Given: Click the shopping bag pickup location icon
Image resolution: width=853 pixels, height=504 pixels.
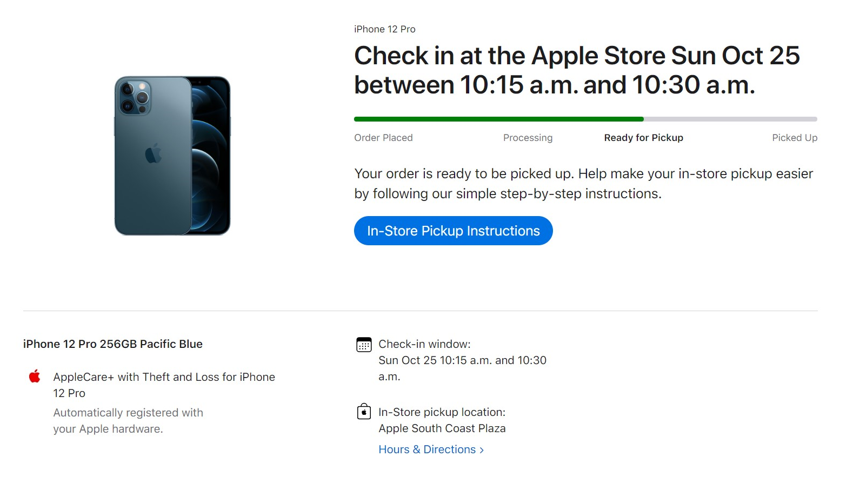Looking at the screenshot, I should coord(364,412).
